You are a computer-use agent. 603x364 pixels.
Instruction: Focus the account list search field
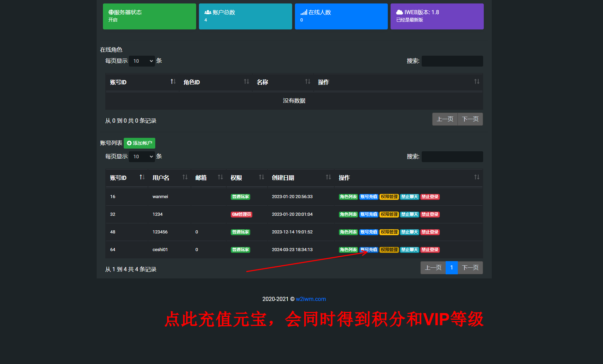(x=452, y=157)
